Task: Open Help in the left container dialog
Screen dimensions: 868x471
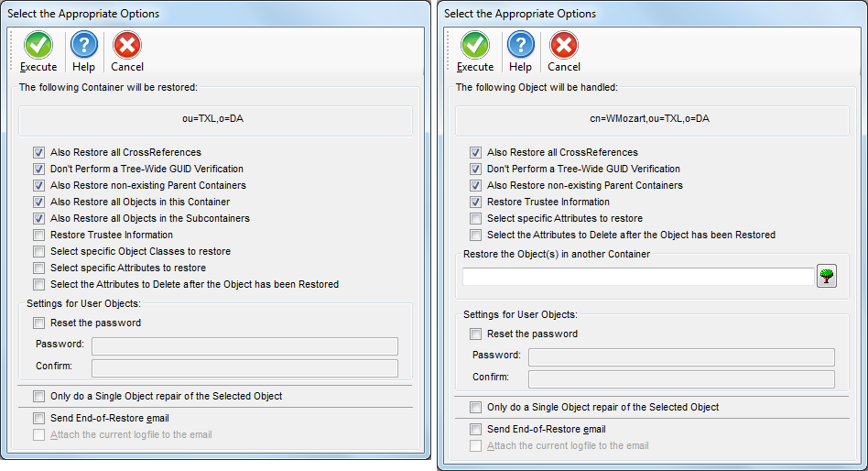Action: [83, 52]
